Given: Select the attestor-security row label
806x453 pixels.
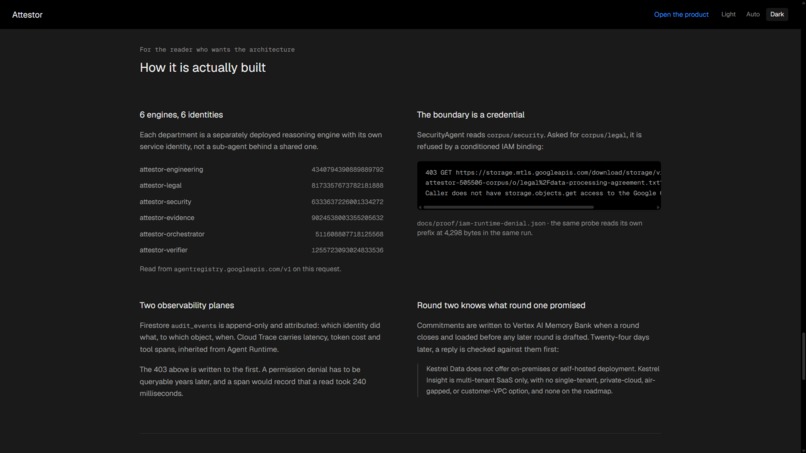Looking at the screenshot, I should click(165, 202).
